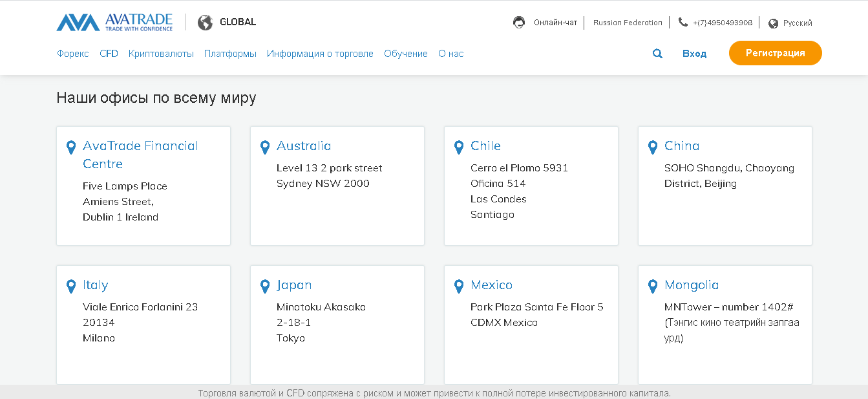868x399 pixels.
Task: Click the text 'Milano'
Action: point(99,338)
